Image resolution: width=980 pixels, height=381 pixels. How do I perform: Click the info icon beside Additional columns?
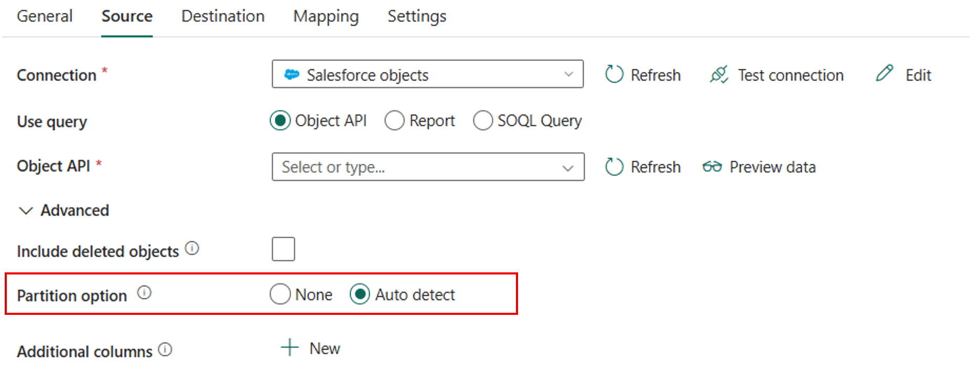pyautogui.click(x=165, y=348)
